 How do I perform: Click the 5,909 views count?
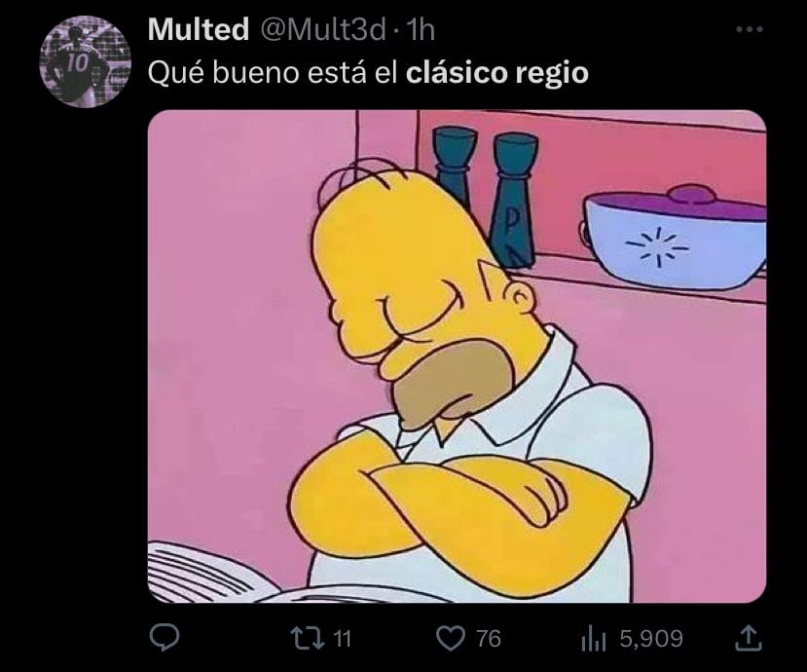(651, 639)
